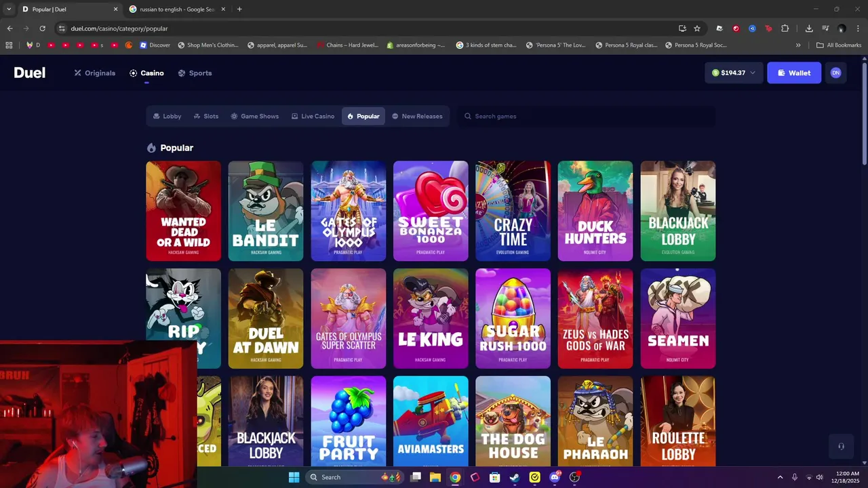This screenshot has height=488, width=868.
Task: Open the Discover bookmark
Action: click(155, 45)
